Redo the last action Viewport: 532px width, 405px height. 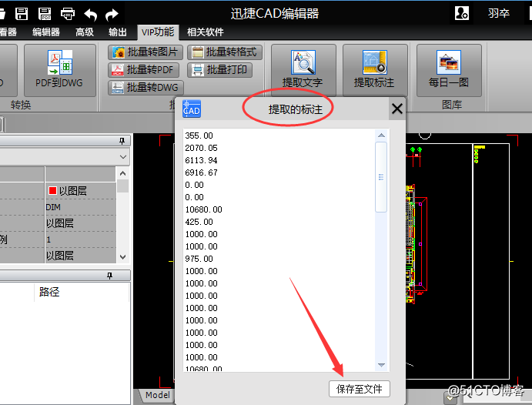coord(112,15)
